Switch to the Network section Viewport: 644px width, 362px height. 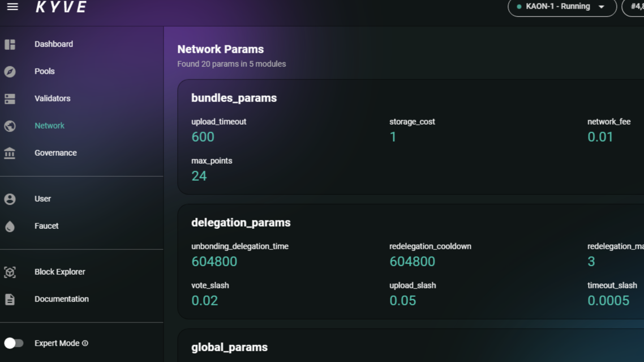tap(49, 125)
